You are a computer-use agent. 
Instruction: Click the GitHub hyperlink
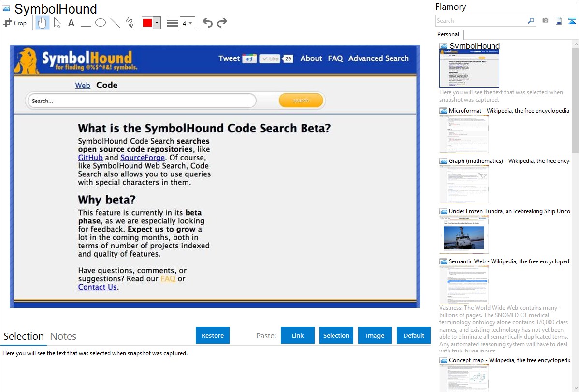click(90, 158)
